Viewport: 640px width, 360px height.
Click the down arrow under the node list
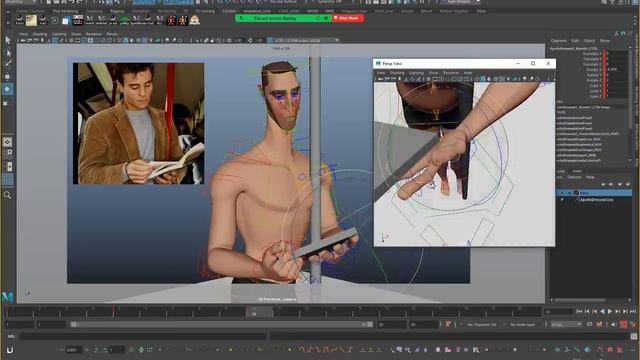click(630, 160)
